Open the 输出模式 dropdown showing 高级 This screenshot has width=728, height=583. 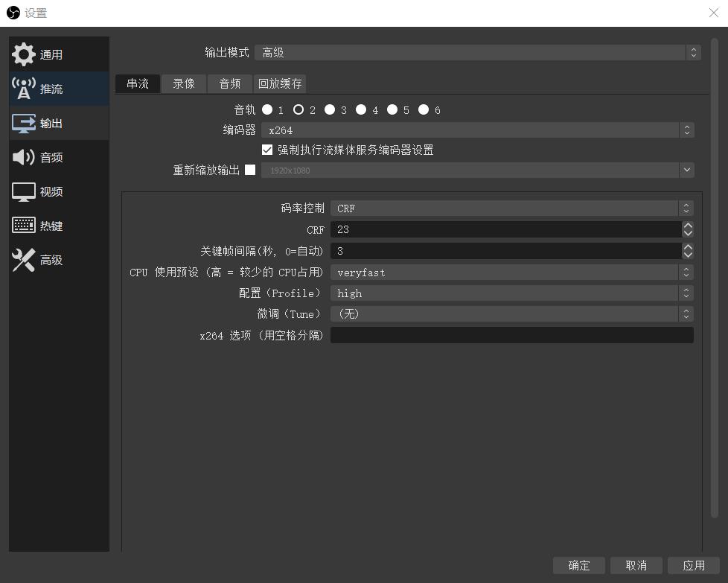(x=478, y=53)
